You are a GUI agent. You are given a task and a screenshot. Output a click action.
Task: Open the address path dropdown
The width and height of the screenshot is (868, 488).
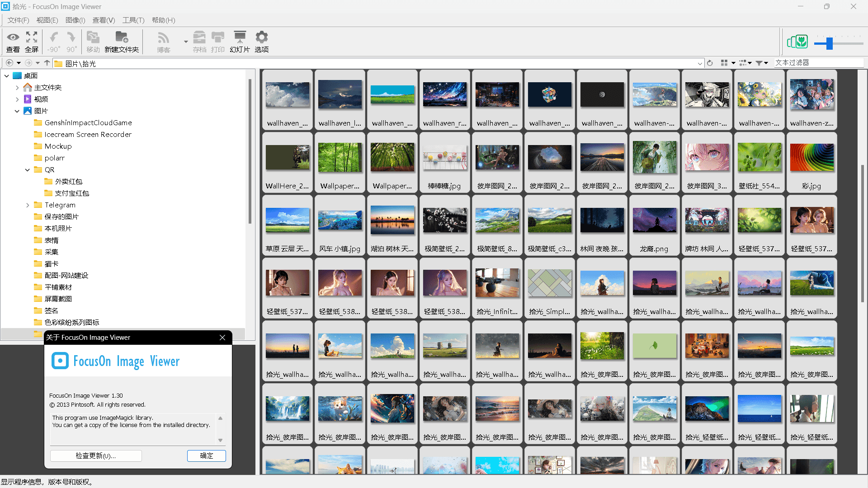pyautogui.click(x=700, y=63)
